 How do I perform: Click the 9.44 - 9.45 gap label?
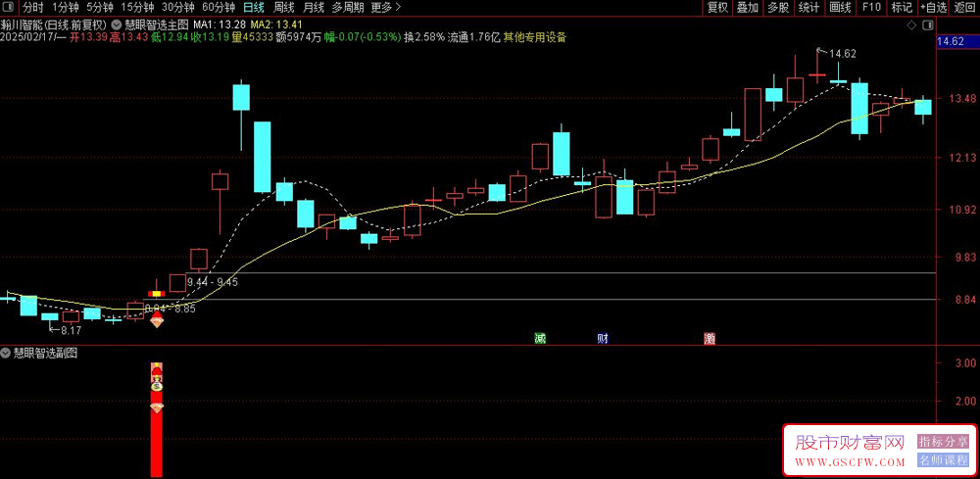[x=212, y=282]
